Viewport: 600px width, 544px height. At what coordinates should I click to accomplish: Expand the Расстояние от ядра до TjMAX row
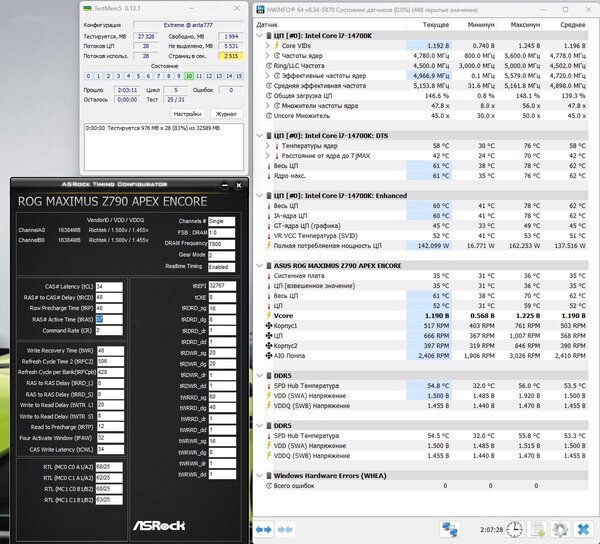(267, 156)
